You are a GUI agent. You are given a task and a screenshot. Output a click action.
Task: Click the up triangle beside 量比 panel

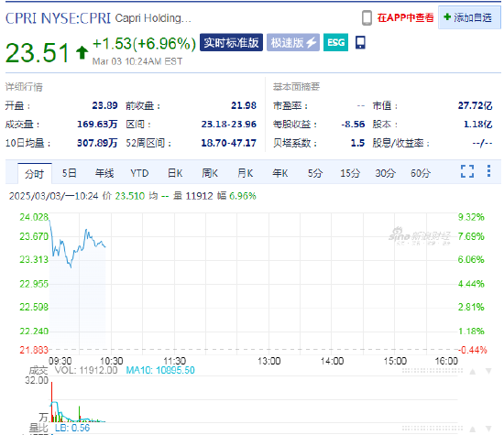click(473, 430)
